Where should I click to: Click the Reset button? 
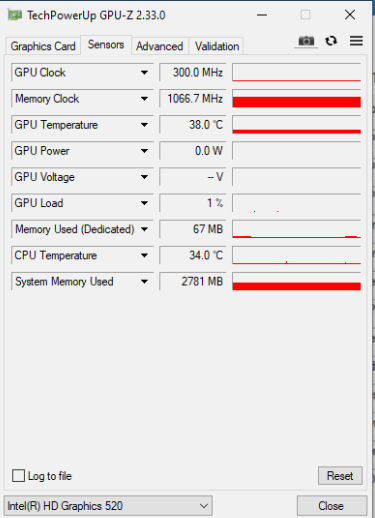[340, 476]
